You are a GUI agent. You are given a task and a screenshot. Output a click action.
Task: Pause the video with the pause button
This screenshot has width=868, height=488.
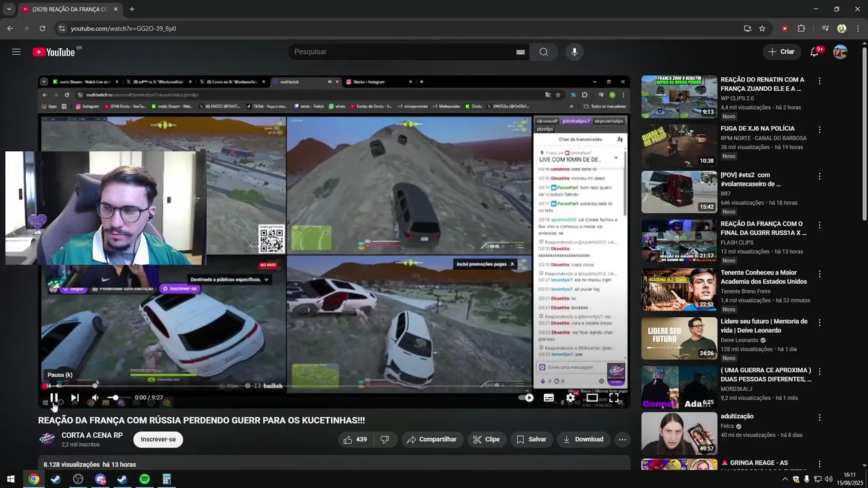54,398
